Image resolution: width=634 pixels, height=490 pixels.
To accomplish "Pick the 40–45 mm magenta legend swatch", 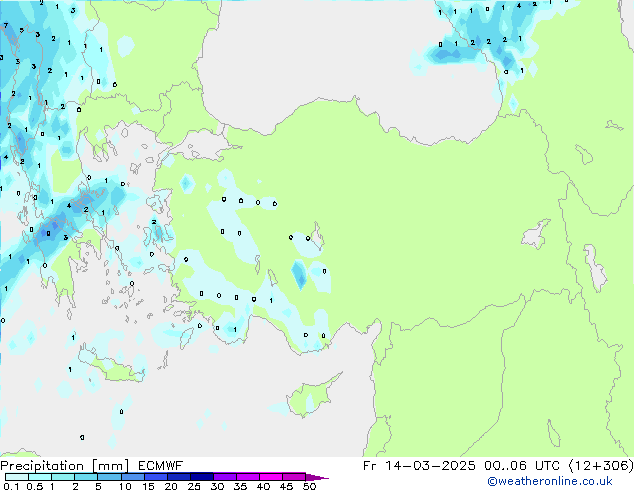I will click(x=271, y=477).
